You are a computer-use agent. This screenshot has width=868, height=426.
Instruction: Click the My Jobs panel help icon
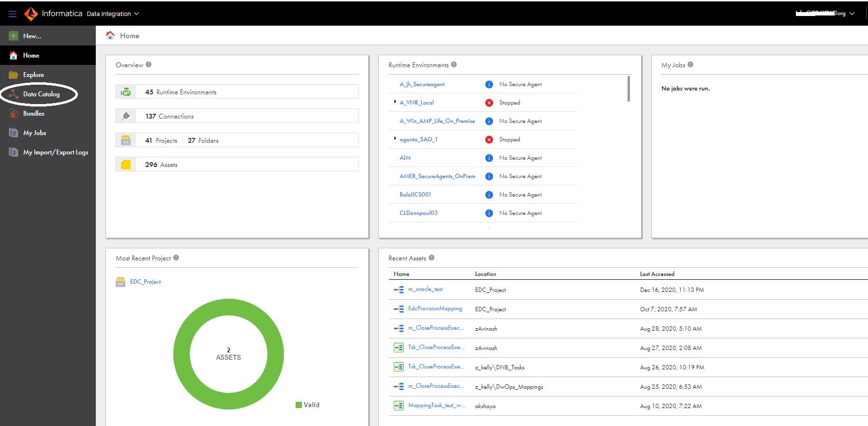point(690,64)
